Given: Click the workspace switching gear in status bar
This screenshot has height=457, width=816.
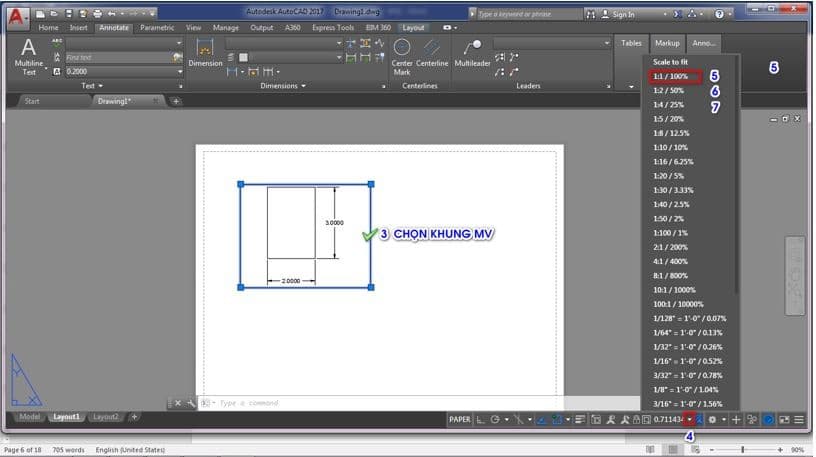Looking at the screenshot, I should click(x=712, y=420).
